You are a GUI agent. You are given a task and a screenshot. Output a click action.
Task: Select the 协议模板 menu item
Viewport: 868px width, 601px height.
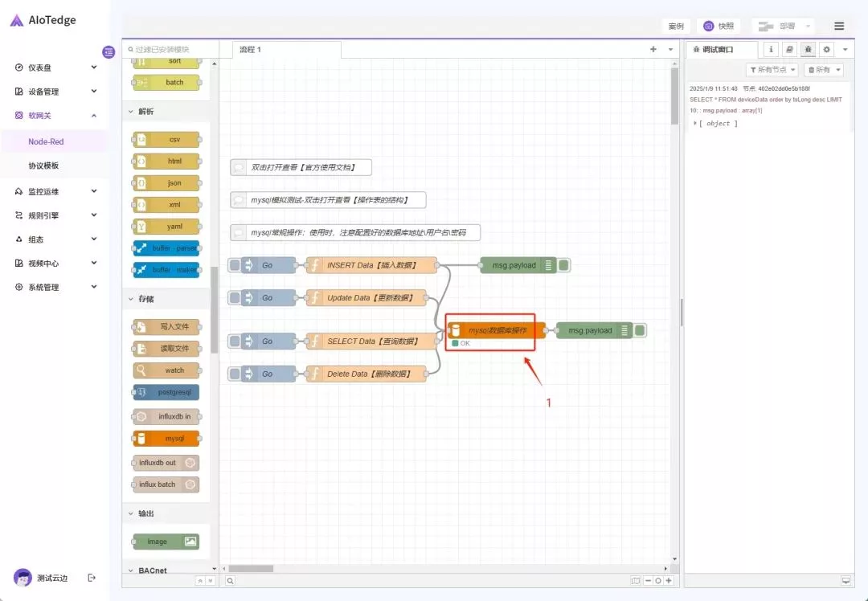[43, 166]
